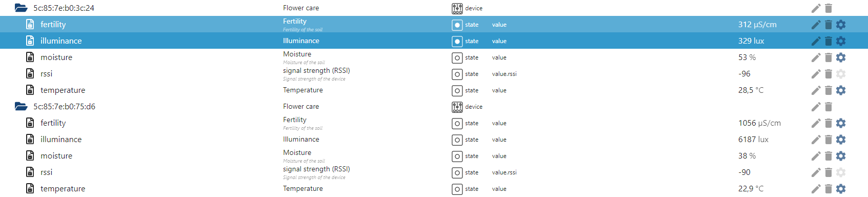Edit the 6187 lux illuminance object
The width and height of the screenshot is (868, 197).
(816, 140)
